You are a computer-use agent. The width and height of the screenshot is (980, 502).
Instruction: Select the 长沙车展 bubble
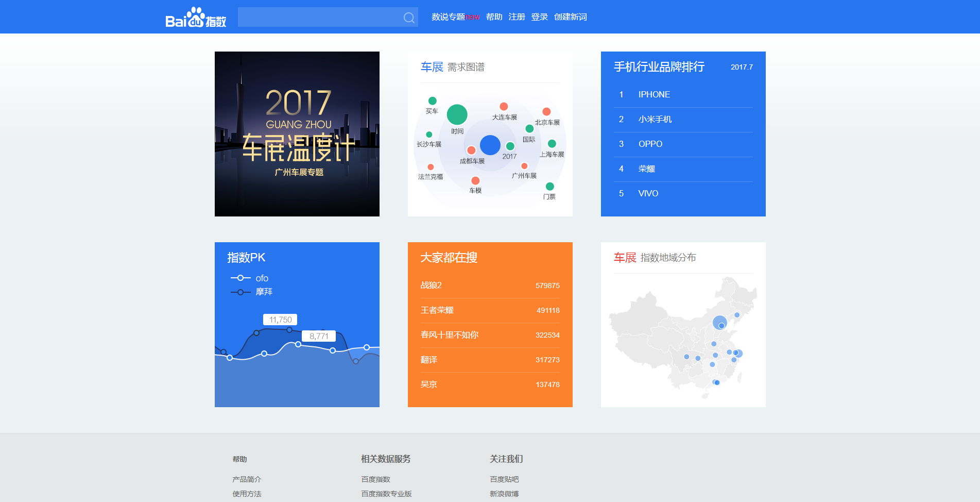[429, 135]
